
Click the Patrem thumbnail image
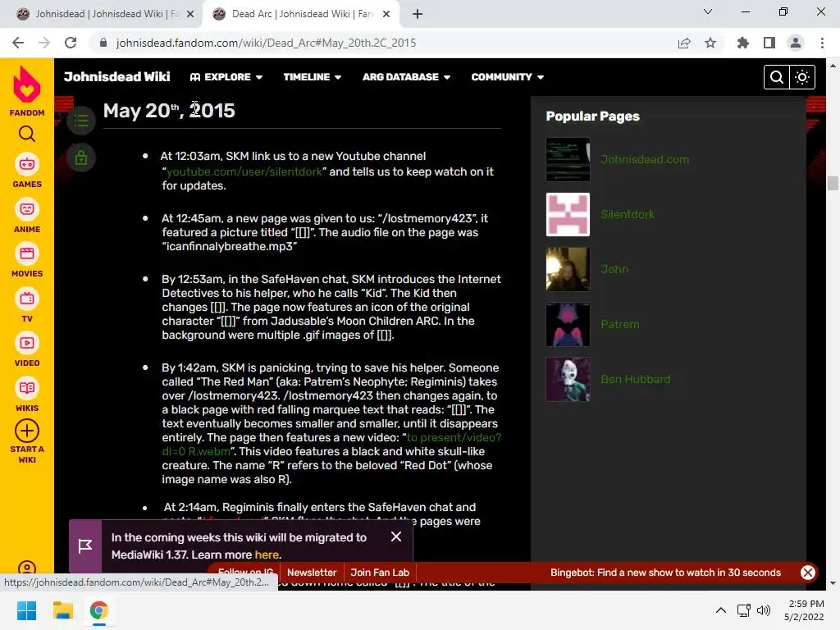click(x=568, y=324)
